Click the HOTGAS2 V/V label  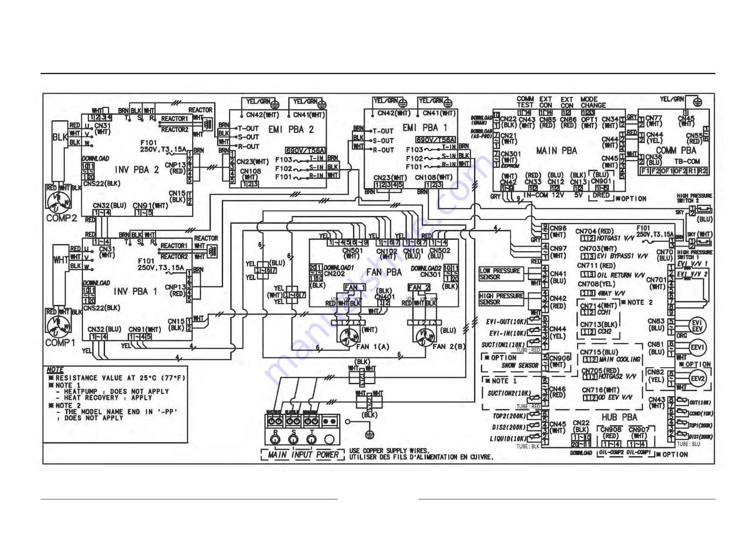[617, 376]
